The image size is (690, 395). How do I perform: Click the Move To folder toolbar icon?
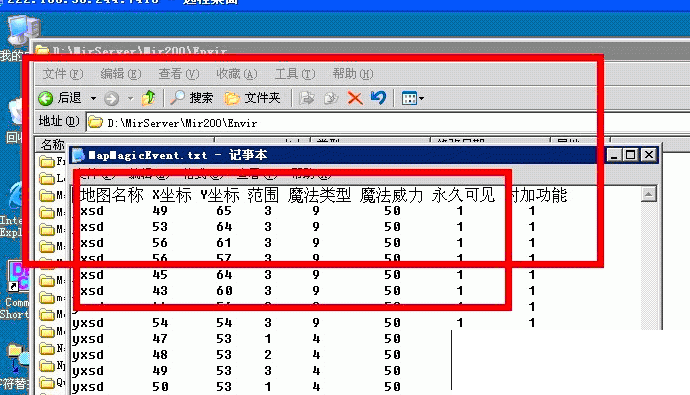[x=307, y=98]
